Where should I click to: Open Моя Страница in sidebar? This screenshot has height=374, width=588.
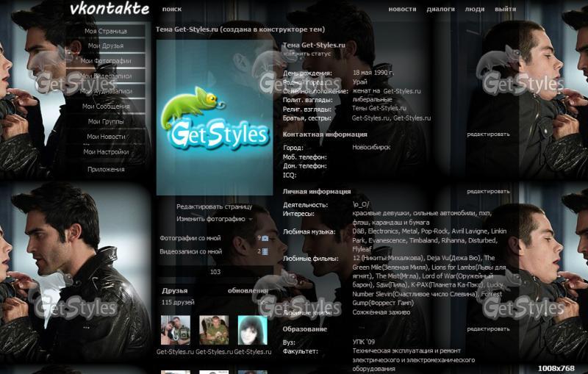tap(106, 31)
